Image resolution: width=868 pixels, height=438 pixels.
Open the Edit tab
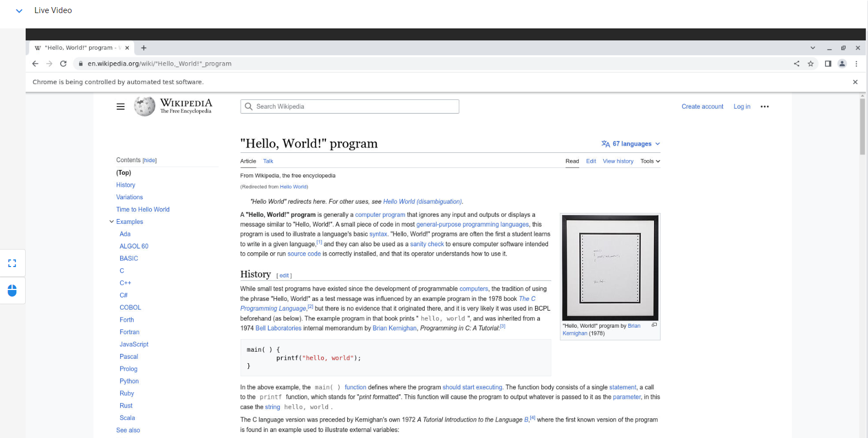click(591, 161)
